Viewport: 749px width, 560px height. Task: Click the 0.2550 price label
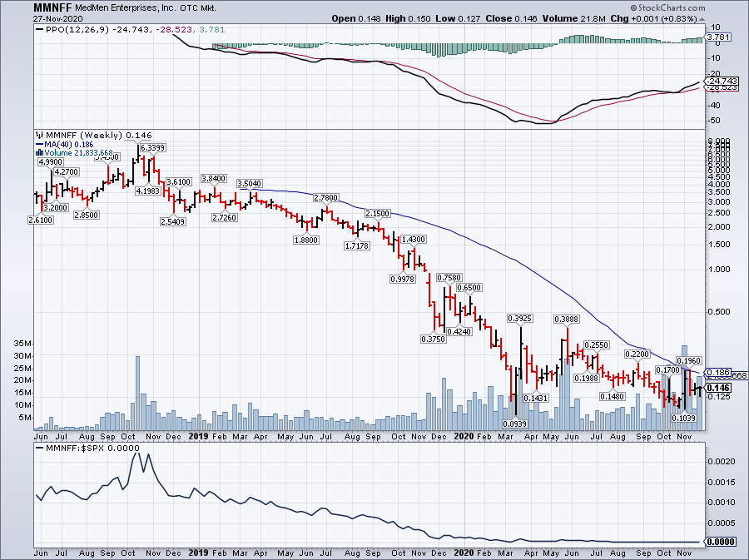click(x=597, y=344)
